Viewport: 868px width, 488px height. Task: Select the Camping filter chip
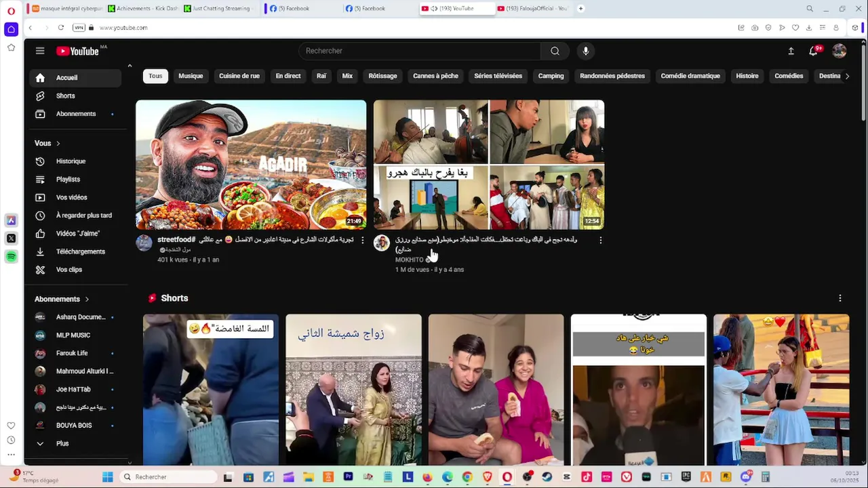pos(551,76)
